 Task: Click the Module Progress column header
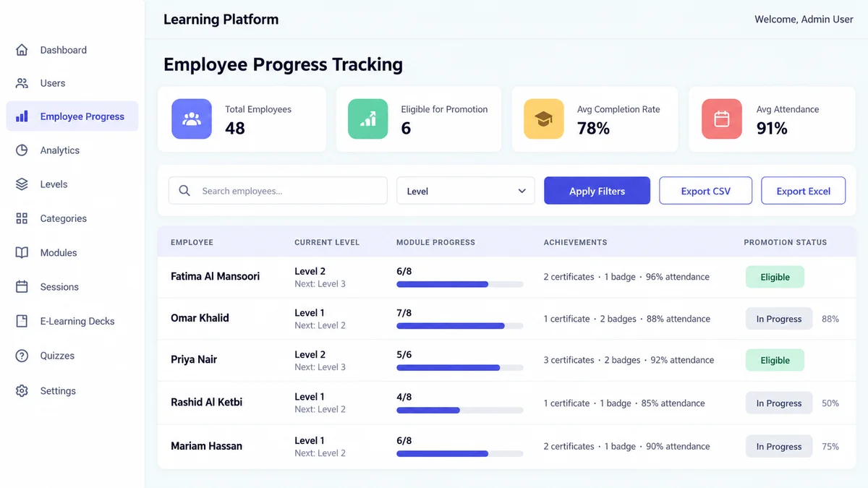[435, 242]
